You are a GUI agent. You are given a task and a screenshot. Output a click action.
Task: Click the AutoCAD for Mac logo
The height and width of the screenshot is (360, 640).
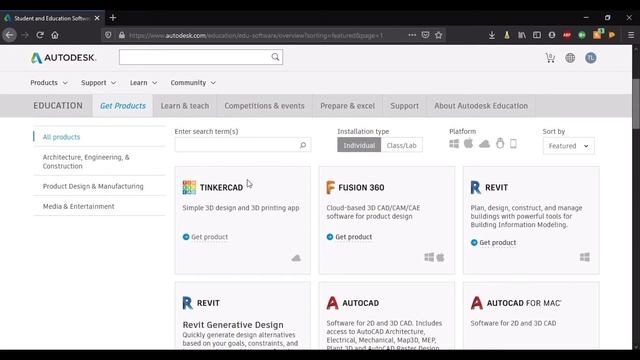point(477,303)
